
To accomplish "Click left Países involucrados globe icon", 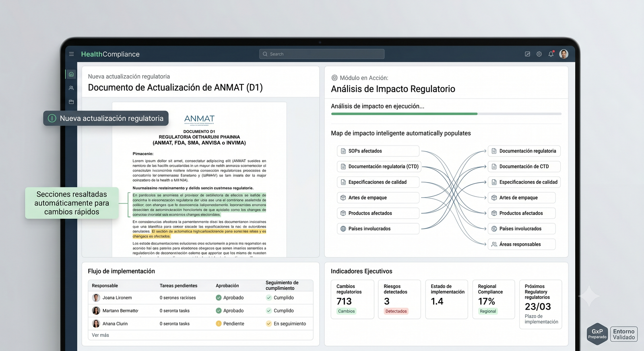I will click(x=343, y=229).
